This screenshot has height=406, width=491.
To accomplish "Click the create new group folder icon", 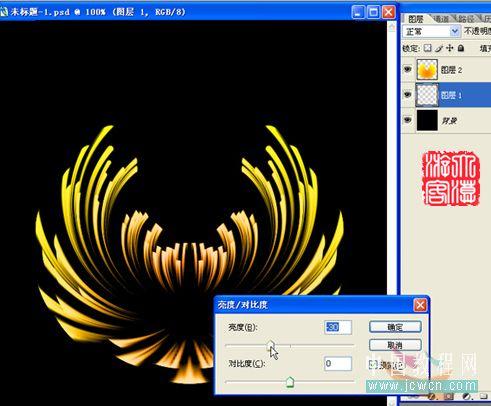I will pos(484,396).
